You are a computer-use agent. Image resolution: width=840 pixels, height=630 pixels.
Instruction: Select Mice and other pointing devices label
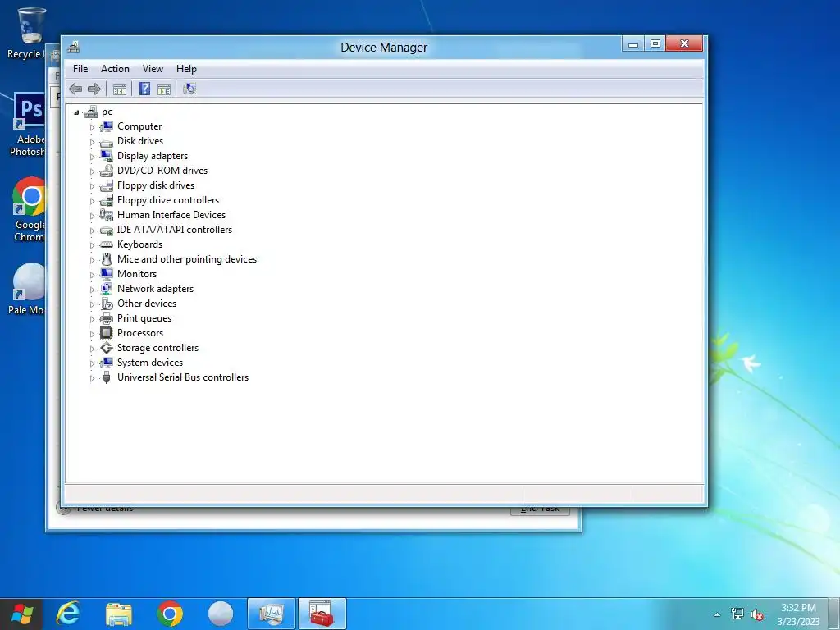click(x=187, y=259)
